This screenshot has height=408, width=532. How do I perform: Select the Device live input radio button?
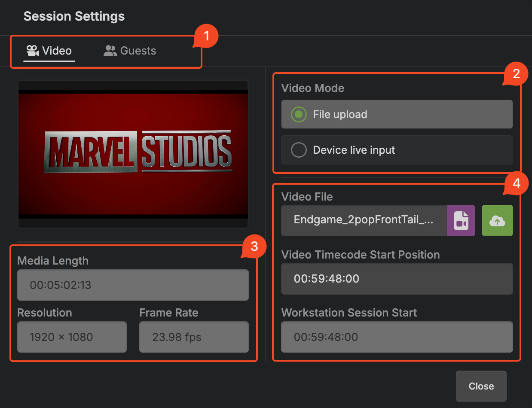300,150
